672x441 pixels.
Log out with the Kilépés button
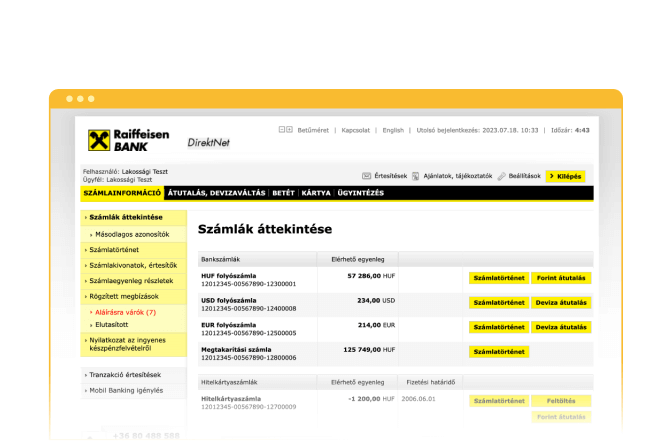tap(566, 176)
